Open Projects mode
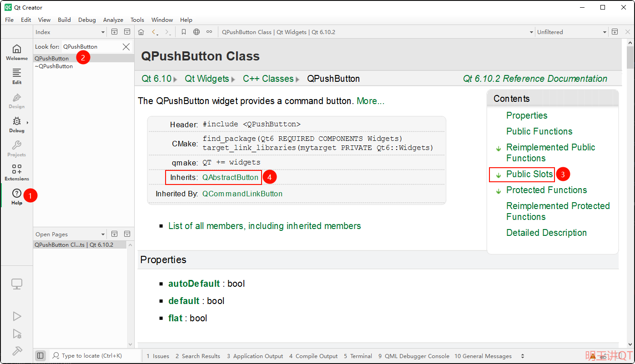 [x=16, y=149]
